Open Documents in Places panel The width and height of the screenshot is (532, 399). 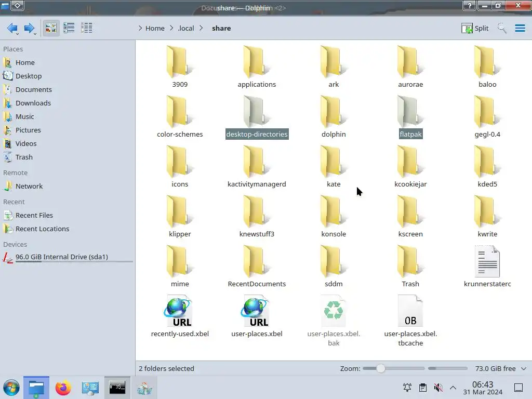tap(34, 89)
